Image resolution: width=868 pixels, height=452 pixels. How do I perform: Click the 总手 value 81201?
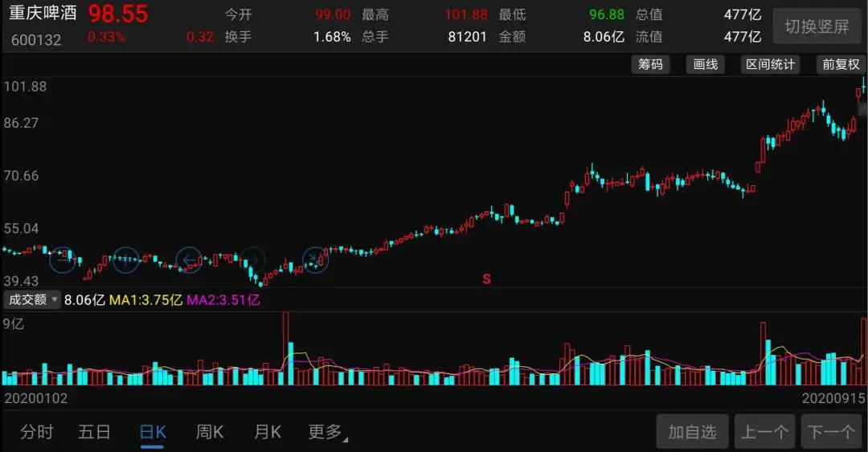point(467,37)
